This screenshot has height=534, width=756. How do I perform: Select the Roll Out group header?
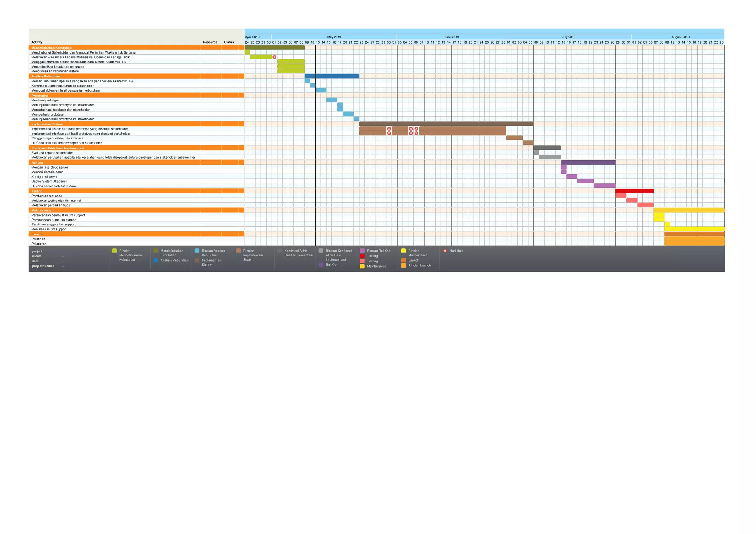click(37, 163)
